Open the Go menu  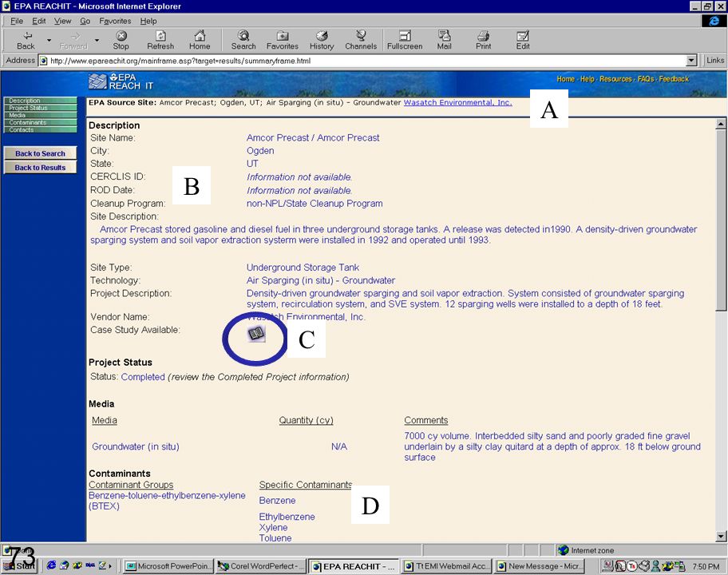tap(85, 21)
